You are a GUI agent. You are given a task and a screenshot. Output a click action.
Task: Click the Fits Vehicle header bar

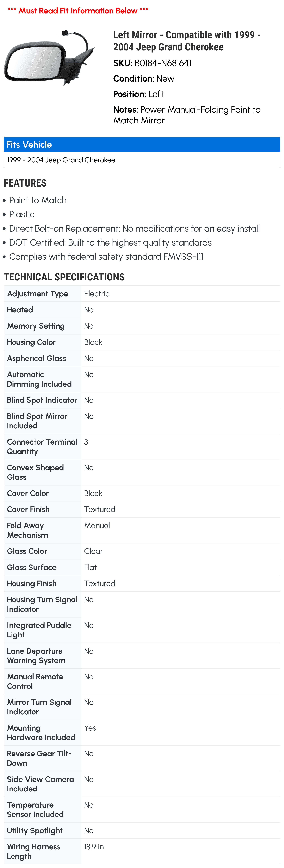pos(142,145)
